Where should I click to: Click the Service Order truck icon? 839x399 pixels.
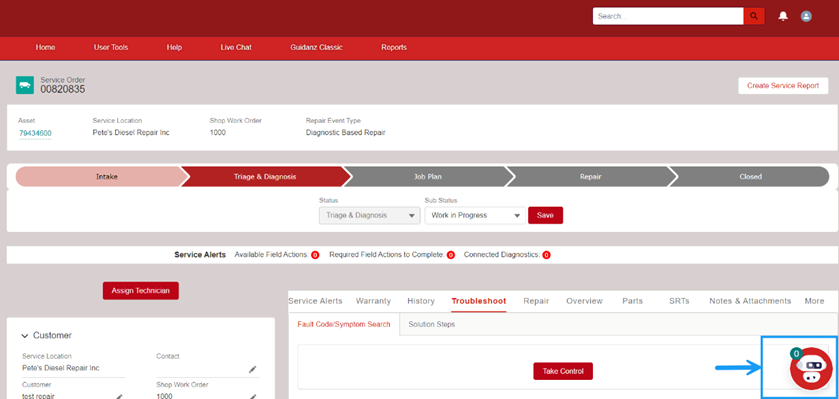[25, 85]
